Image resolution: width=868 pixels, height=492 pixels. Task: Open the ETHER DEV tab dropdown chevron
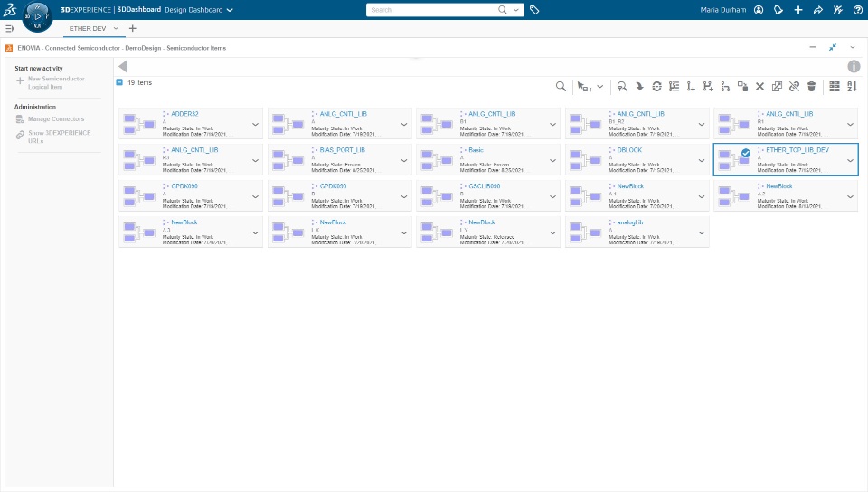click(116, 28)
